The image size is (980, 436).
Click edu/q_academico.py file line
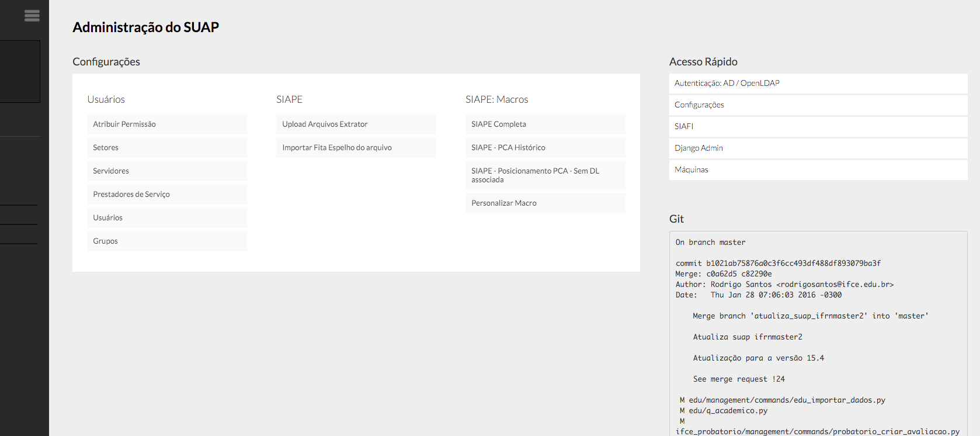(x=724, y=411)
